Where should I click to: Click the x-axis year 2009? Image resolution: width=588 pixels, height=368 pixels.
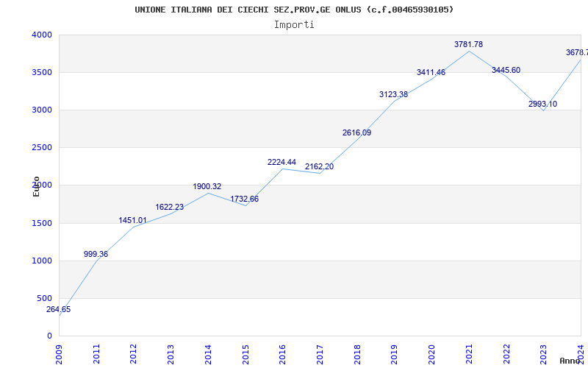pos(59,355)
